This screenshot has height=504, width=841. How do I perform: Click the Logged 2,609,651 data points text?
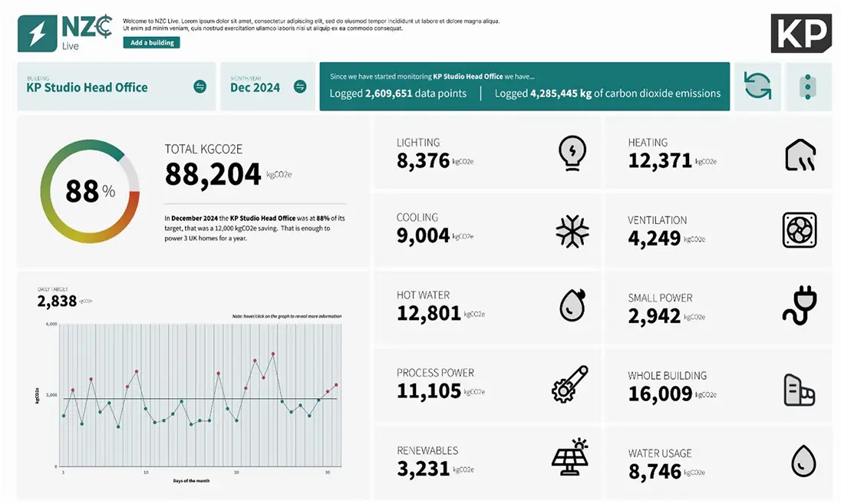pos(398,94)
